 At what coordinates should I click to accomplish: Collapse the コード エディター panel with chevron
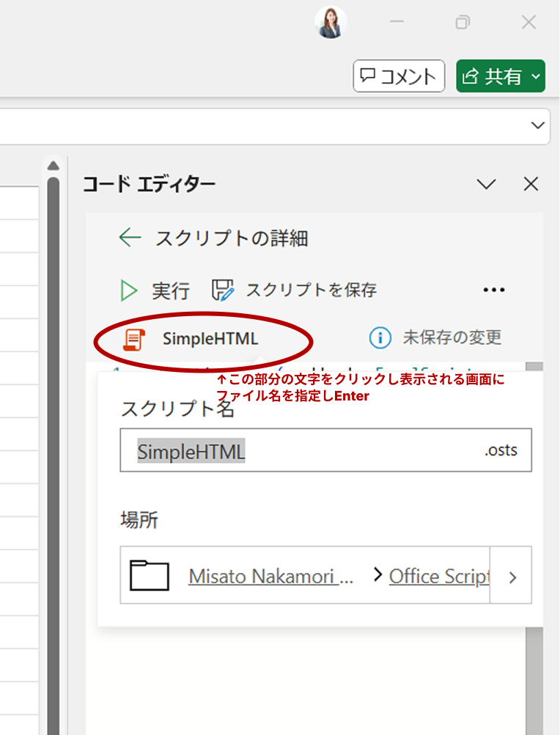tap(486, 184)
